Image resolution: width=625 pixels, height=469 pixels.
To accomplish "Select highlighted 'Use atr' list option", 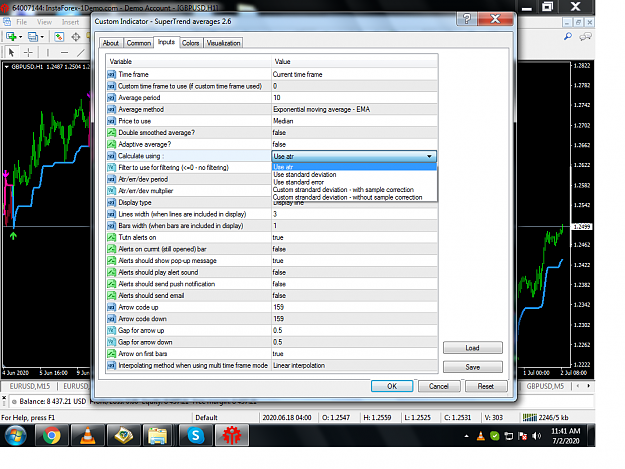I will point(354,167).
